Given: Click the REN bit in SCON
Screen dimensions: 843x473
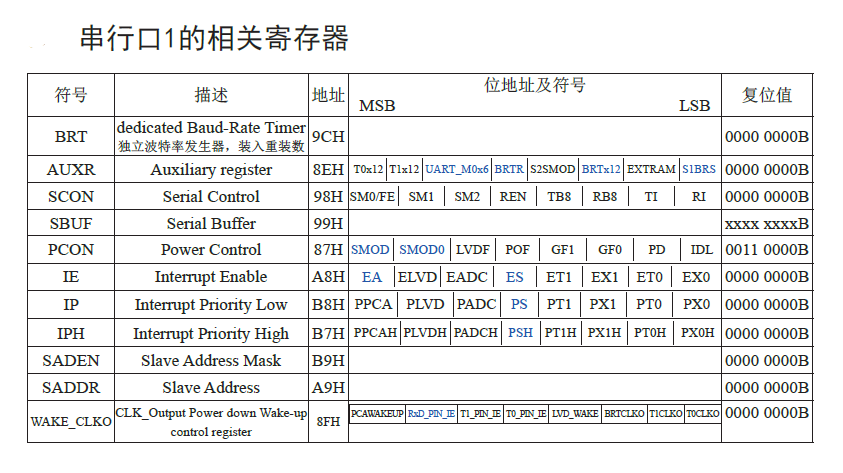Looking at the screenshot, I should coord(513,197).
